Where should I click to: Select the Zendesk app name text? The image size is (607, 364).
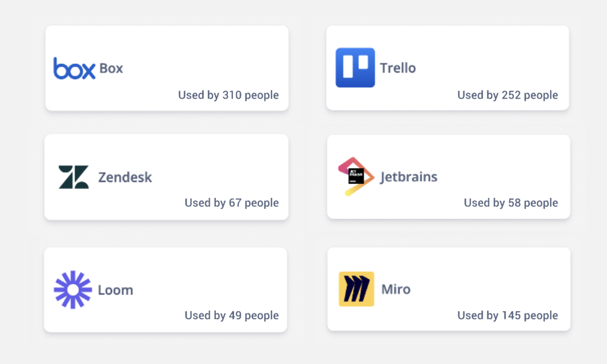click(x=125, y=177)
